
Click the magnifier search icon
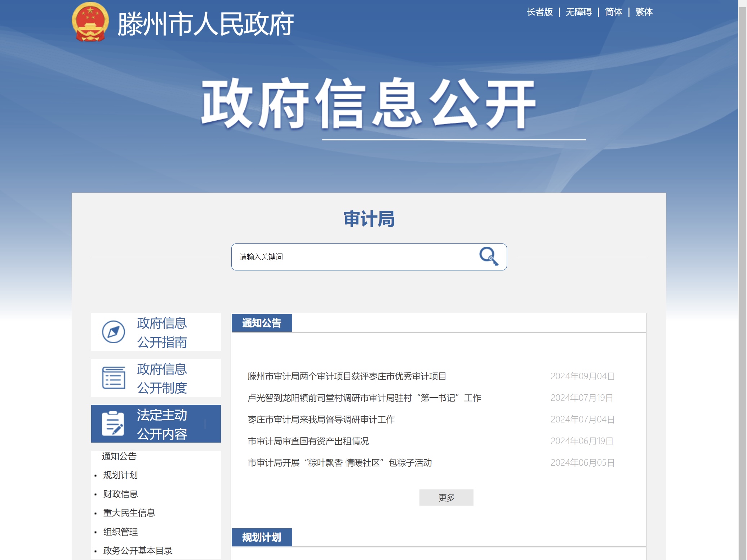coord(489,256)
